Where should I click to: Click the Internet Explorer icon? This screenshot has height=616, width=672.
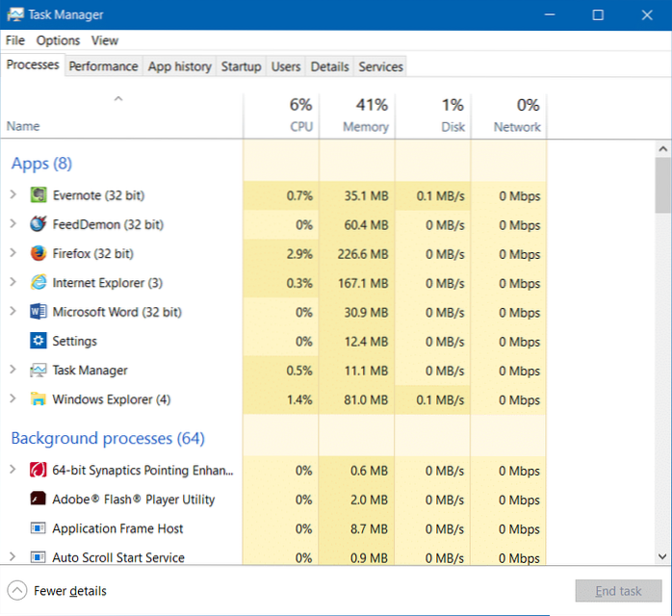pos(39,283)
